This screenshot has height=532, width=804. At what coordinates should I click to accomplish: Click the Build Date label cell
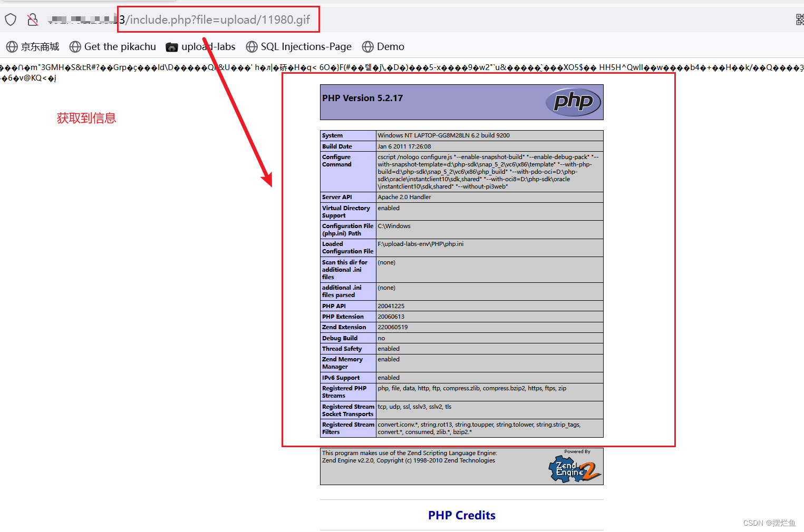tap(348, 146)
